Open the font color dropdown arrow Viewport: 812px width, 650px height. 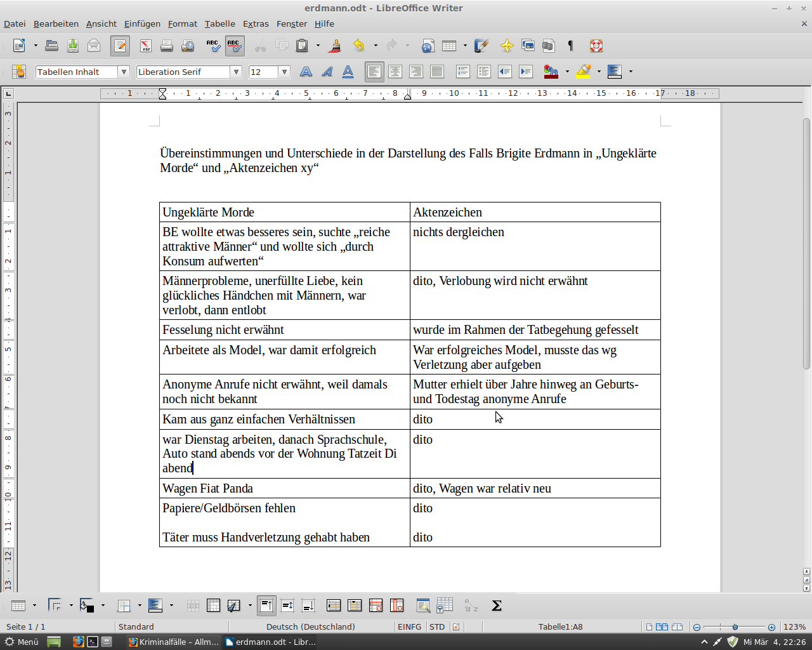567,72
